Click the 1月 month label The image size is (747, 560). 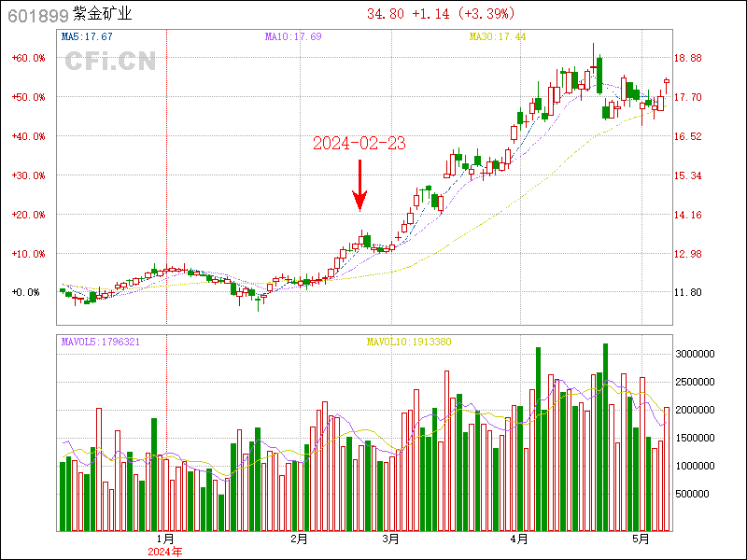click(x=165, y=539)
